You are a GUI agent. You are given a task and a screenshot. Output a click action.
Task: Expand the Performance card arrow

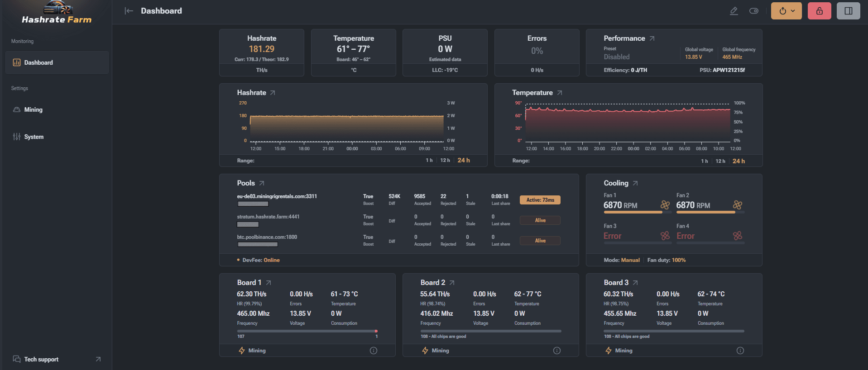point(652,38)
